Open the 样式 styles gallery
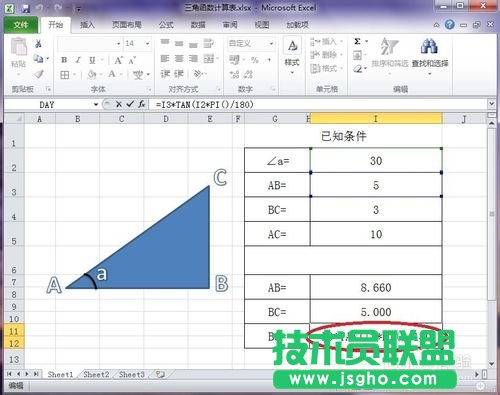This screenshot has height=395, width=500. [x=292, y=55]
